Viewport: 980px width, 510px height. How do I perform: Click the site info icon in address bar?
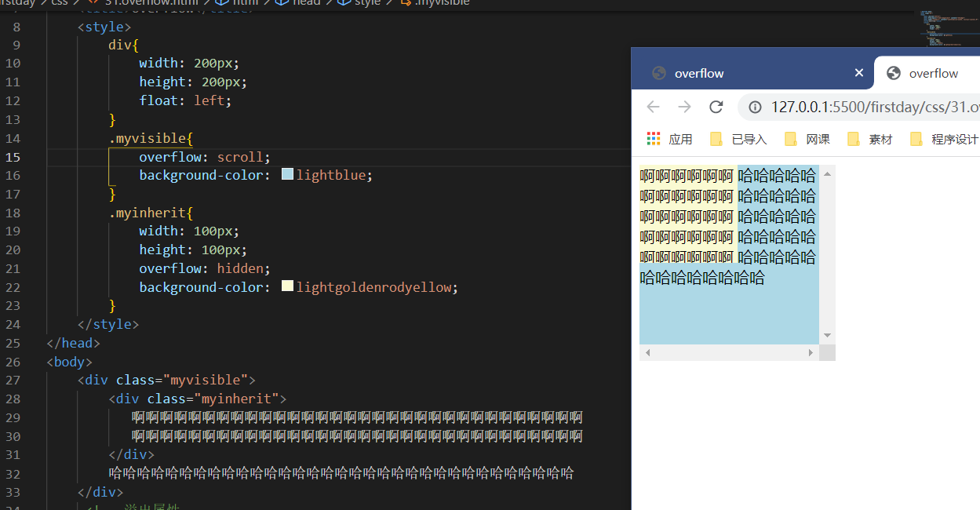755,107
